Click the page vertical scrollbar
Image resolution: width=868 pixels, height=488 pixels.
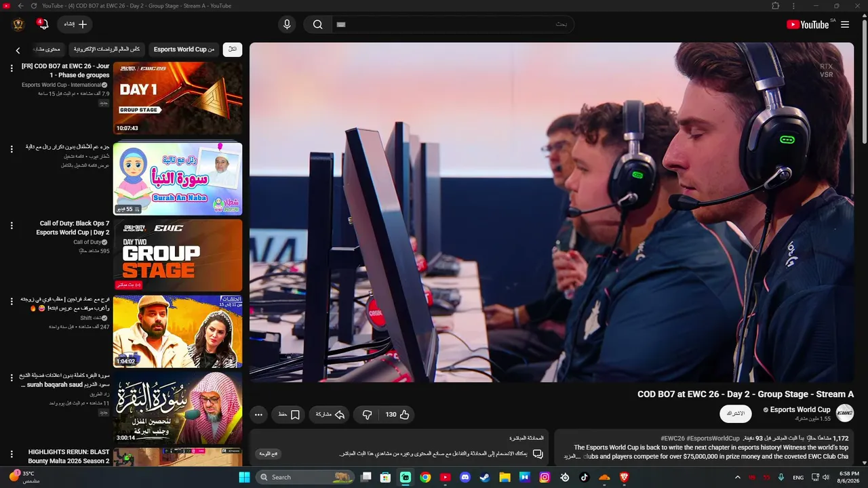864,81
